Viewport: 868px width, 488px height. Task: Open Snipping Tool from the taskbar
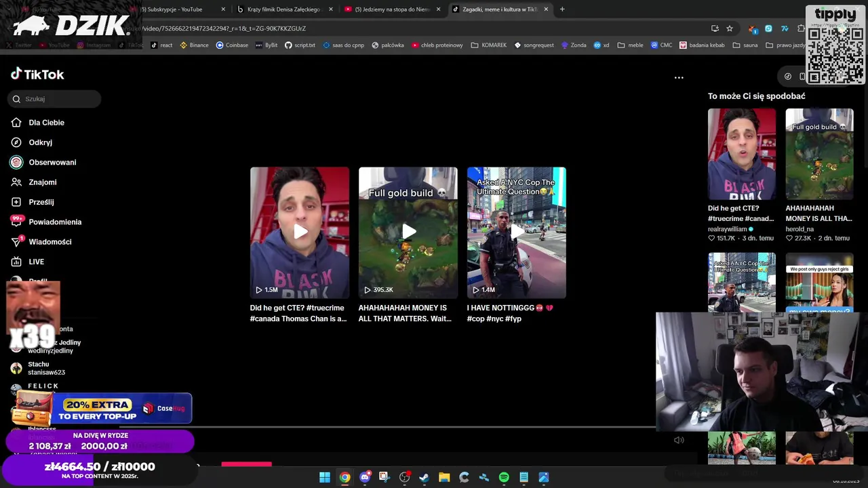384,478
